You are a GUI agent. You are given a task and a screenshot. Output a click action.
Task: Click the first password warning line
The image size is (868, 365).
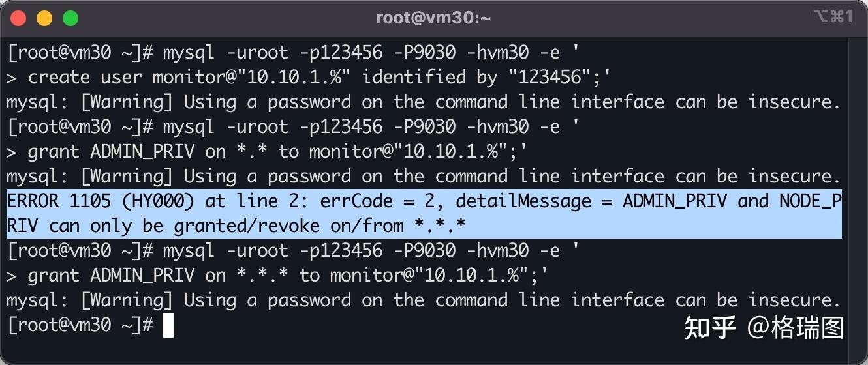pyautogui.click(x=422, y=102)
